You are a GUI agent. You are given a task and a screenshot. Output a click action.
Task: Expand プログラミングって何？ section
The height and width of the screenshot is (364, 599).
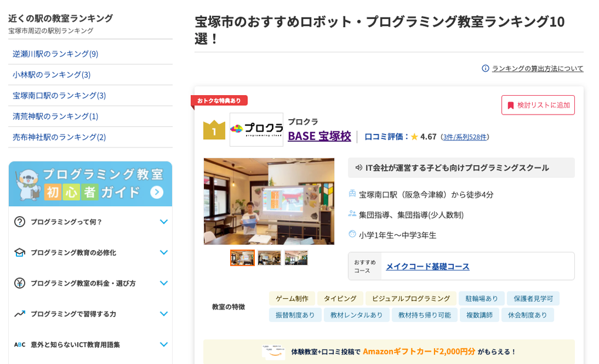pos(163,222)
